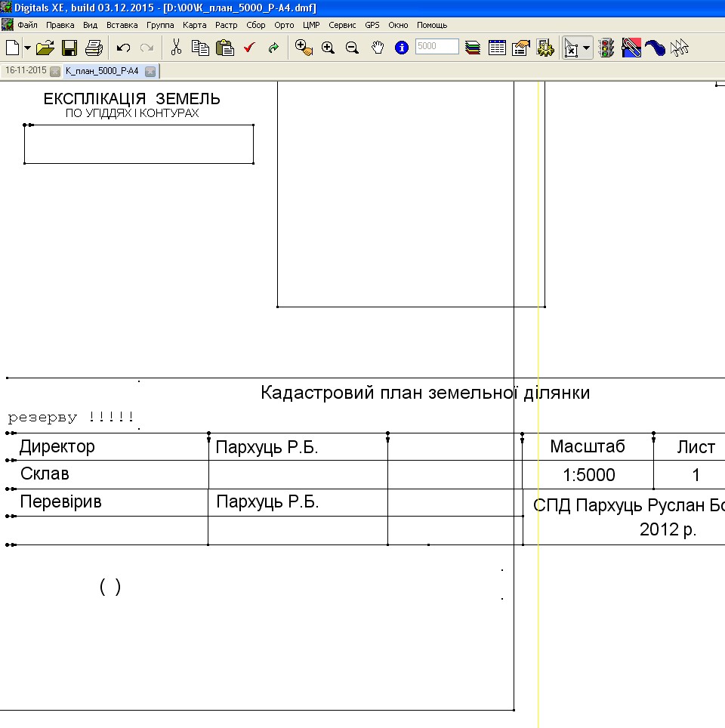Image resolution: width=725 pixels, height=728 pixels.
Task: Click the Open file folder icon
Action: pos(45,48)
